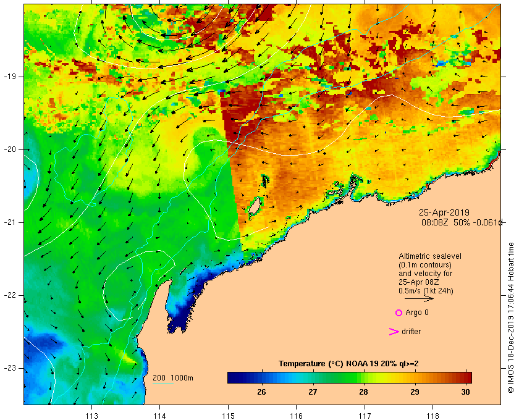Screen dimensions: 519x420
Task: Click the '200 1000m' depth label
Action: 173,378
